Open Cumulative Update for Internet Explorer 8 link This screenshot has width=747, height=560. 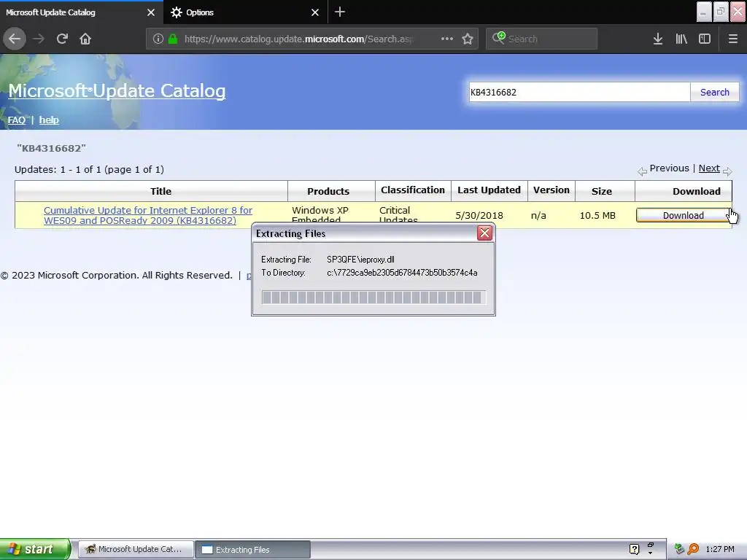click(x=147, y=215)
